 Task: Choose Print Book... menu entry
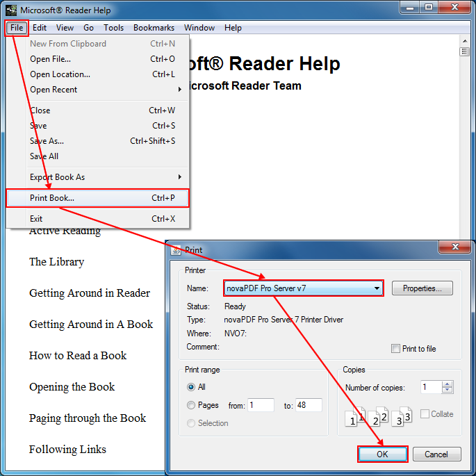[x=97, y=198]
